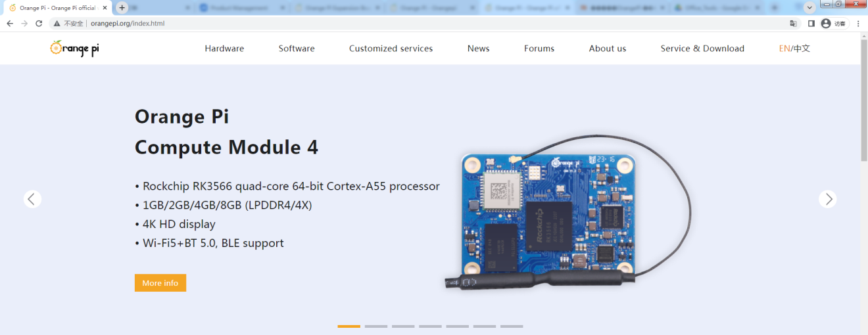Click the More info button
The image size is (868, 335).
coord(160,282)
